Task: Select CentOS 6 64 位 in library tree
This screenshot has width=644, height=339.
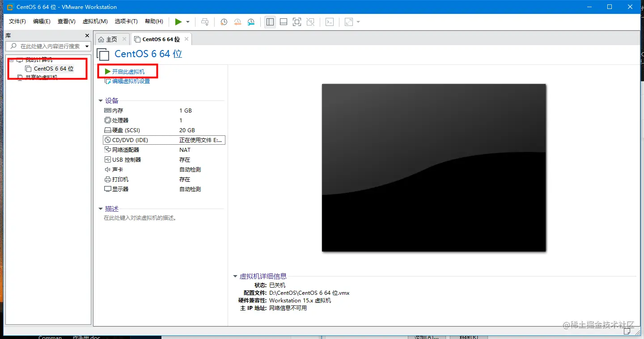Action: tap(54, 69)
